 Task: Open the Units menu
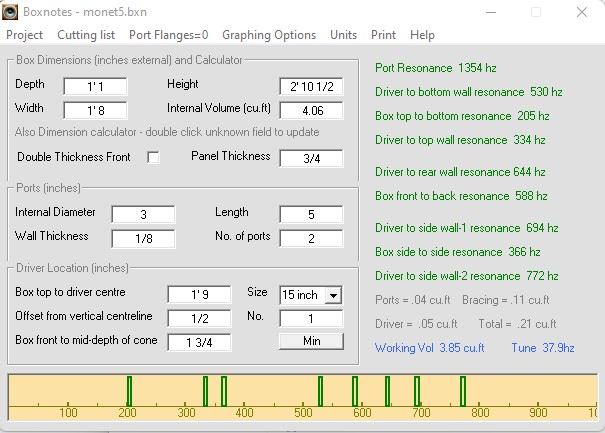pos(343,35)
